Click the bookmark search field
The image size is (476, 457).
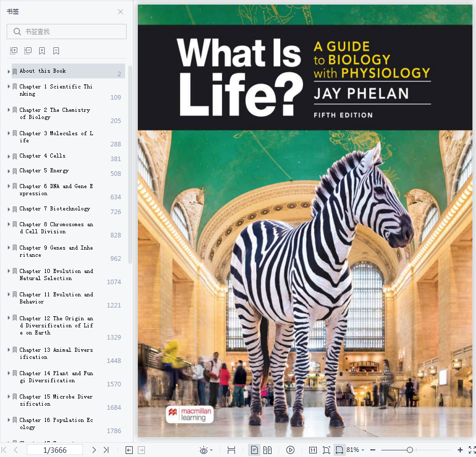click(67, 32)
